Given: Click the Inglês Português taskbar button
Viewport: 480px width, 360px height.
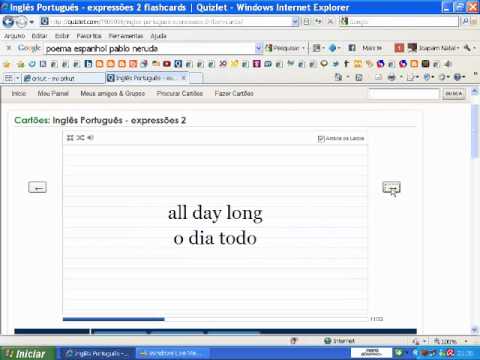Looking at the screenshot, I should click(97, 353).
